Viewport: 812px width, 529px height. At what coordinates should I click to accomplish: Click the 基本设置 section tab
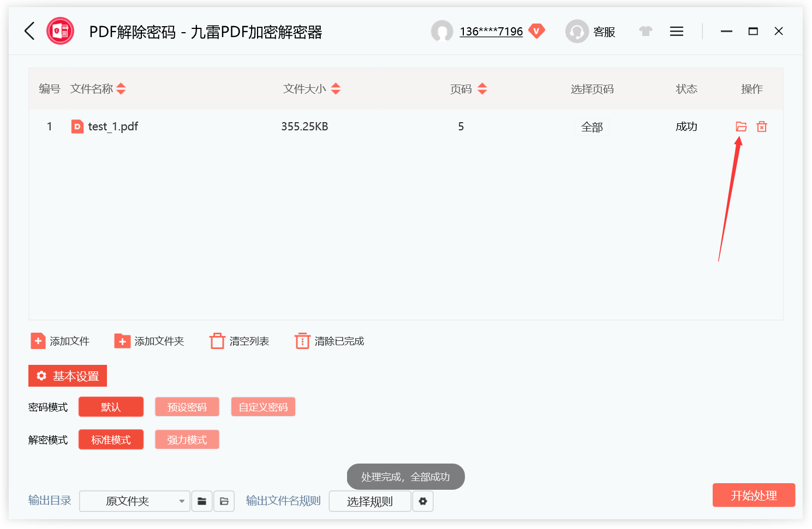click(x=67, y=375)
